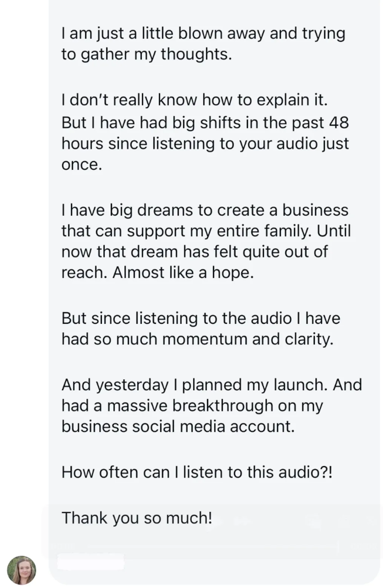Tap the 'big shifts in the past 48' line

tap(205, 123)
